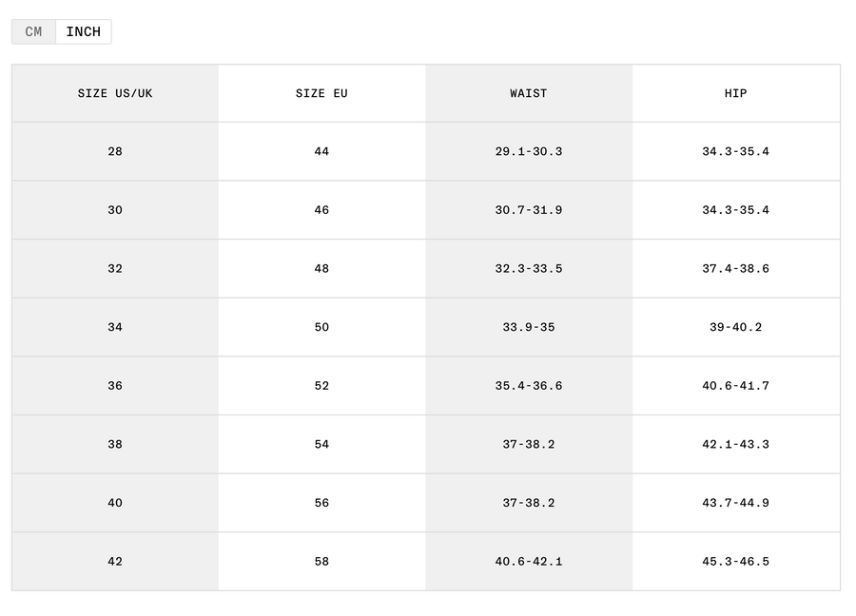Image resolution: width=856 pixels, height=616 pixels.
Task: Select US/UK size 36 cell
Action: click(115, 386)
